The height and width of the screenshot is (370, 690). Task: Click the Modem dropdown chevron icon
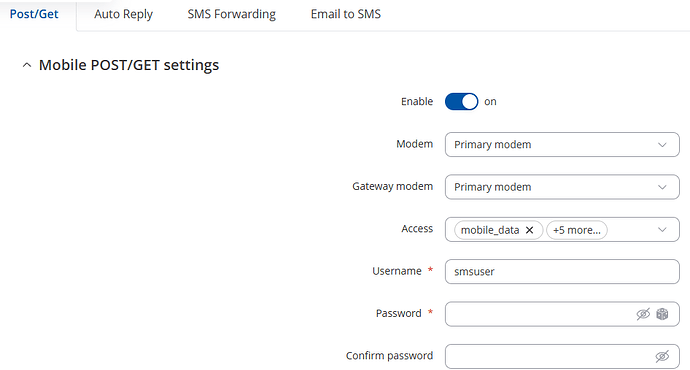click(662, 145)
